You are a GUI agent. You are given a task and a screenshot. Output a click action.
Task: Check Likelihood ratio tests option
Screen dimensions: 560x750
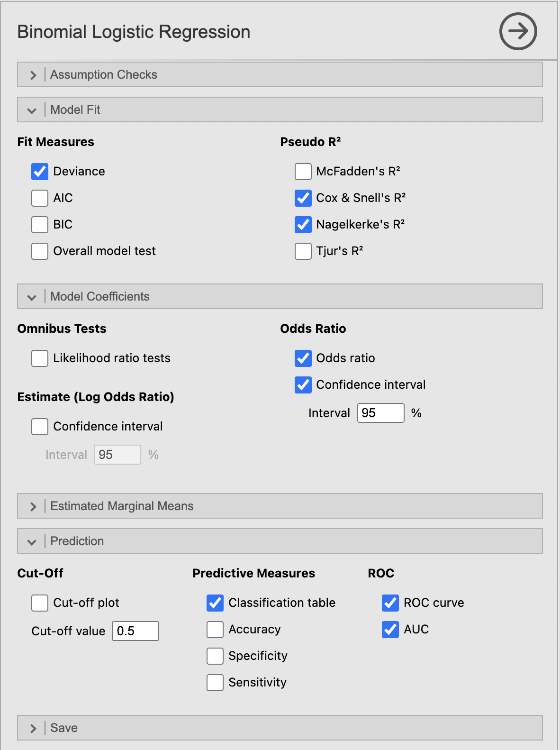[x=40, y=358]
